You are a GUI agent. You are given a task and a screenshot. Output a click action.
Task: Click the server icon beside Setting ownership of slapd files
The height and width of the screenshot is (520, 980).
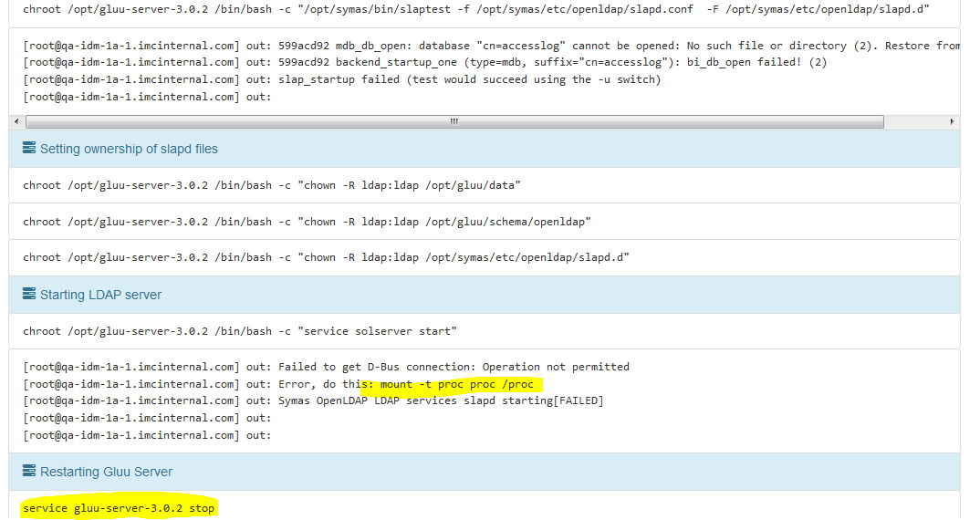click(x=29, y=148)
